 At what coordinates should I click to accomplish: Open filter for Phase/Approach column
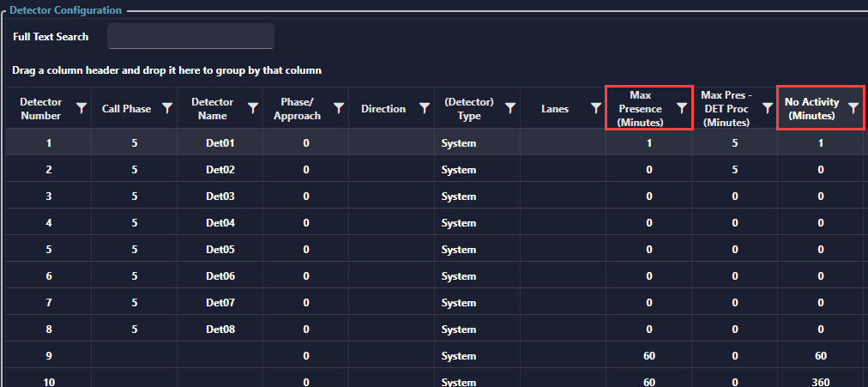[339, 108]
